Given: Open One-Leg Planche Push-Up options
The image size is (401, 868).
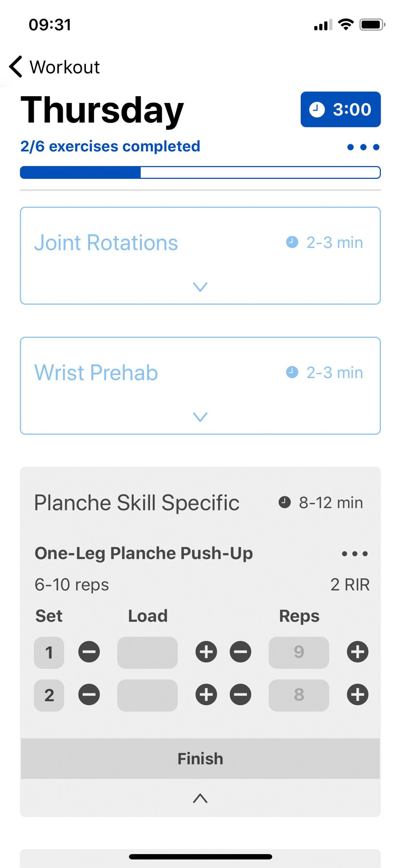Looking at the screenshot, I should [x=355, y=553].
